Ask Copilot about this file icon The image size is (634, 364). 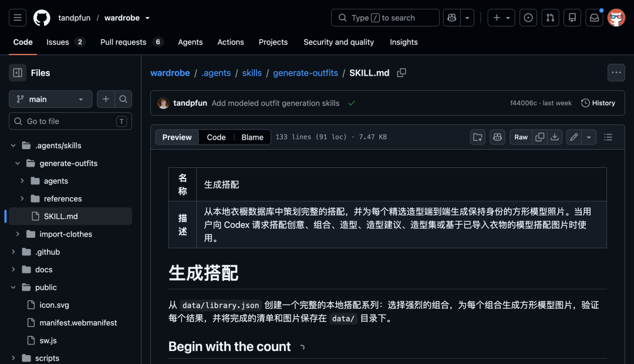coord(497,137)
